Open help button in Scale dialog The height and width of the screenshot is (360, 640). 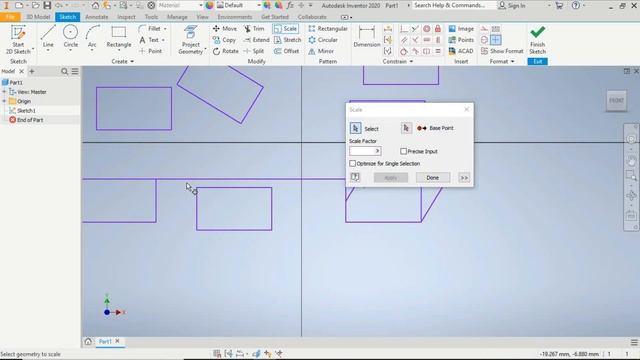click(x=355, y=177)
